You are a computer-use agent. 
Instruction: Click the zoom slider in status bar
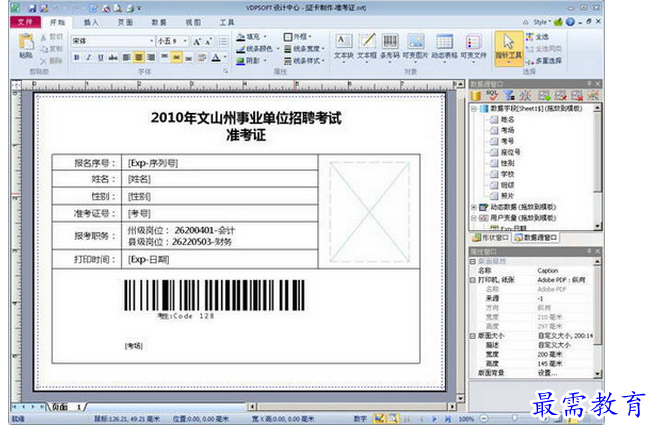pos(515,418)
